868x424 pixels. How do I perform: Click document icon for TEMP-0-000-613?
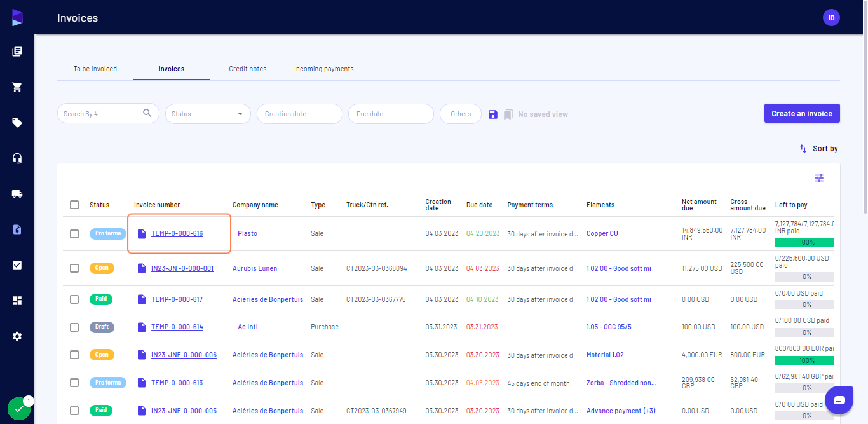click(142, 383)
